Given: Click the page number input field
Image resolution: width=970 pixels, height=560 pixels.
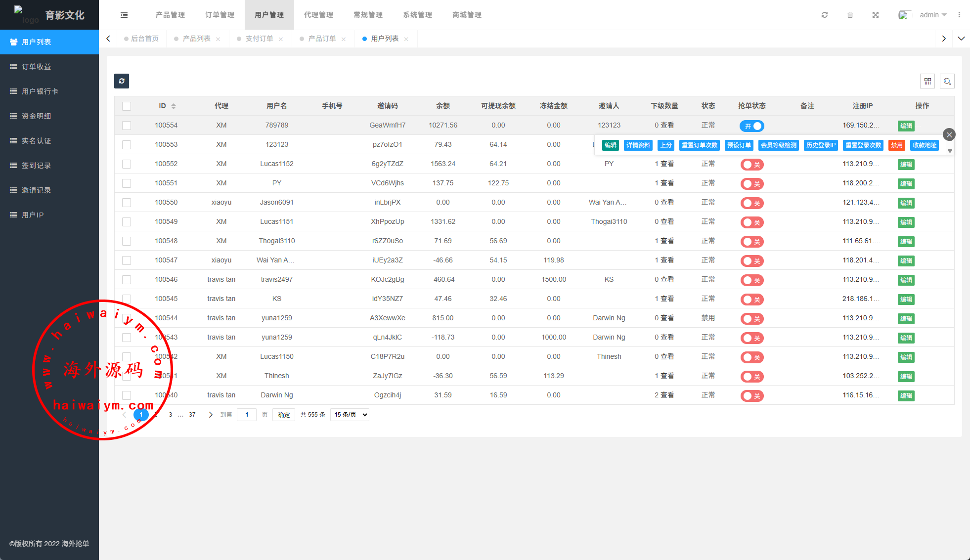Looking at the screenshot, I should pos(247,415).
